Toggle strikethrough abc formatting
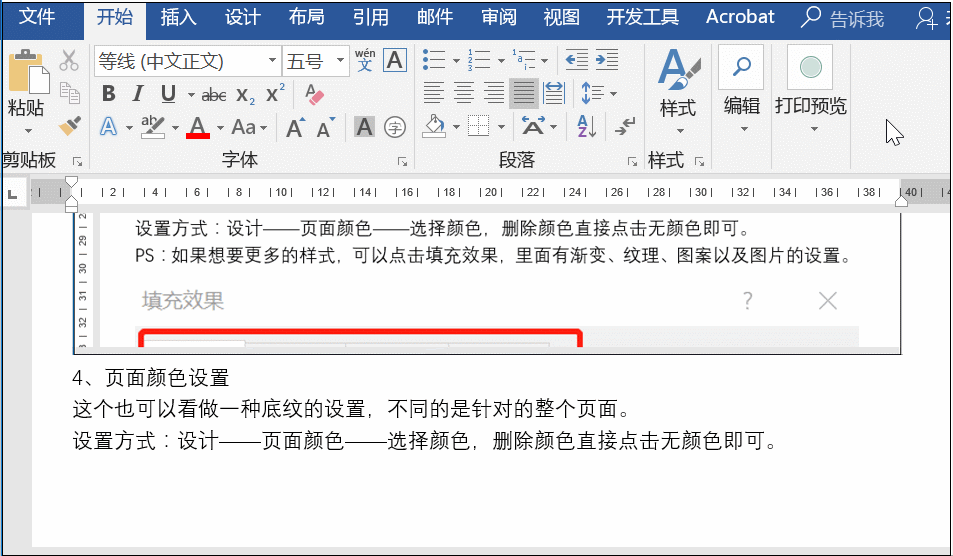The height and width of the screenshot is (556, 953). point(214,95)
